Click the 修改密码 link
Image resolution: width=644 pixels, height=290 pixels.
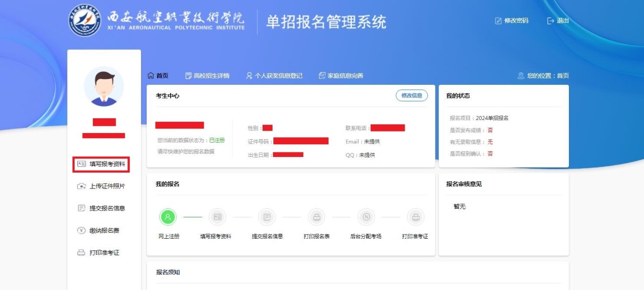[512, 21]
